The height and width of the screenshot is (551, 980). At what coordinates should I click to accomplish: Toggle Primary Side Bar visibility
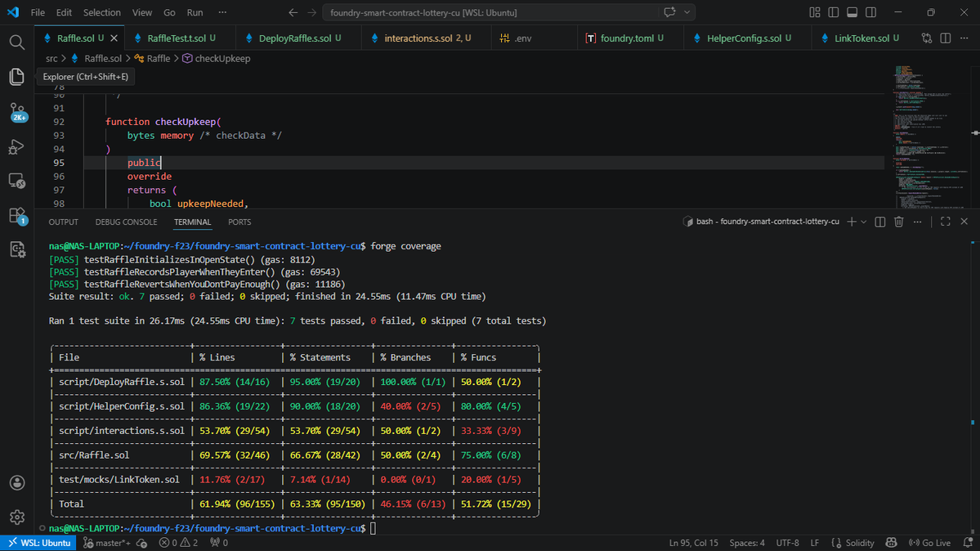point(833,12)
